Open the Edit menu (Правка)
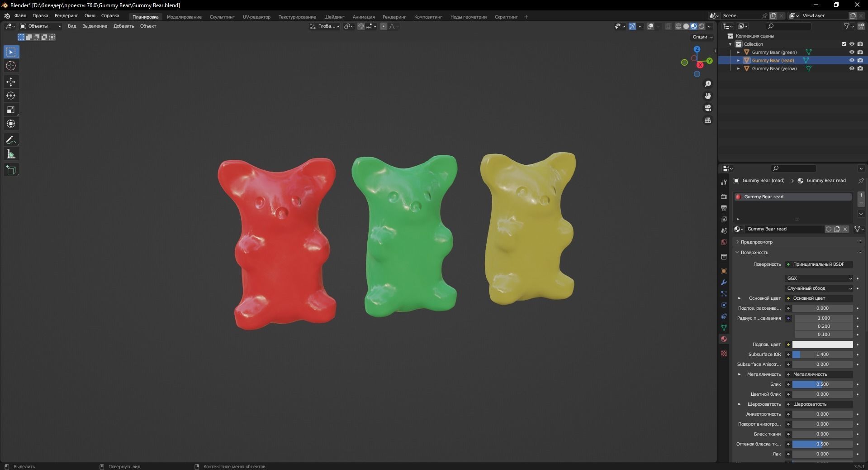 [40, 16]
